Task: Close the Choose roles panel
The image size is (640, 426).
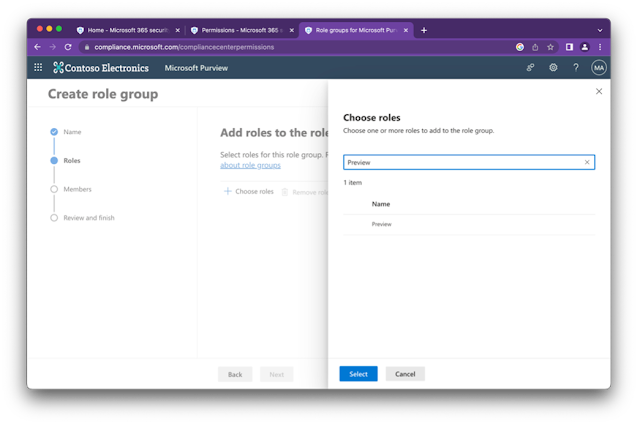Action: [599, 91]
